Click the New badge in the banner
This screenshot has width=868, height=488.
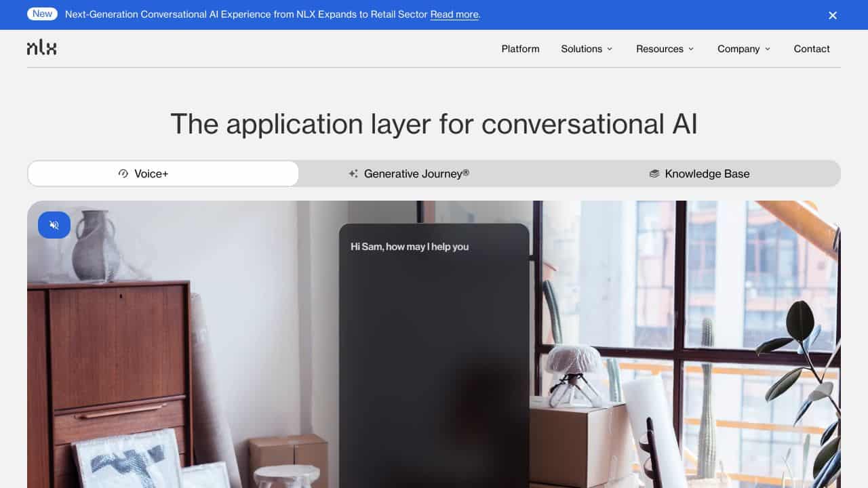pyautogui.click(x=42, y=14)
